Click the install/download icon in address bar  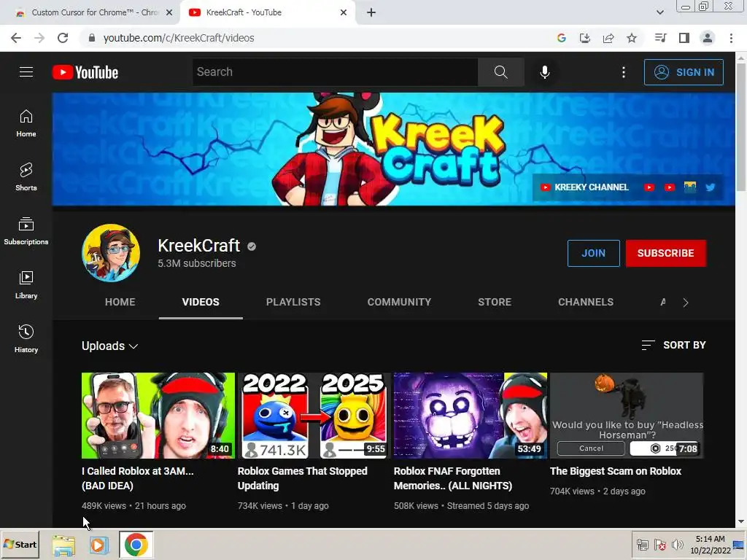[584, 38]
